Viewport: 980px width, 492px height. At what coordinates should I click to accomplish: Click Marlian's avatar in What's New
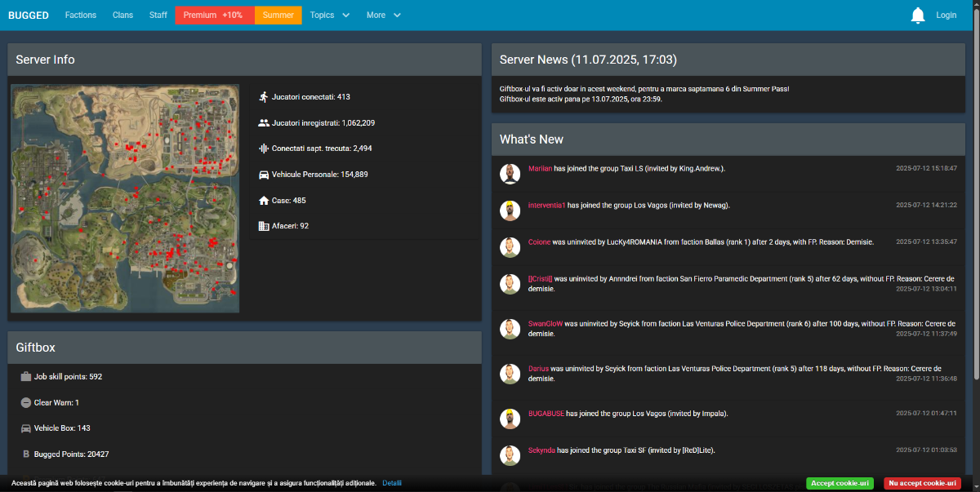pyautogui.click(x=510, y=173)
